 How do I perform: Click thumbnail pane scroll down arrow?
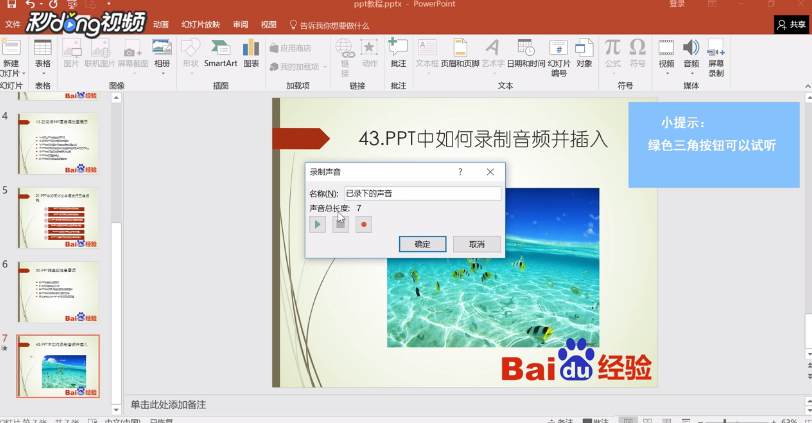coord(116,410)
